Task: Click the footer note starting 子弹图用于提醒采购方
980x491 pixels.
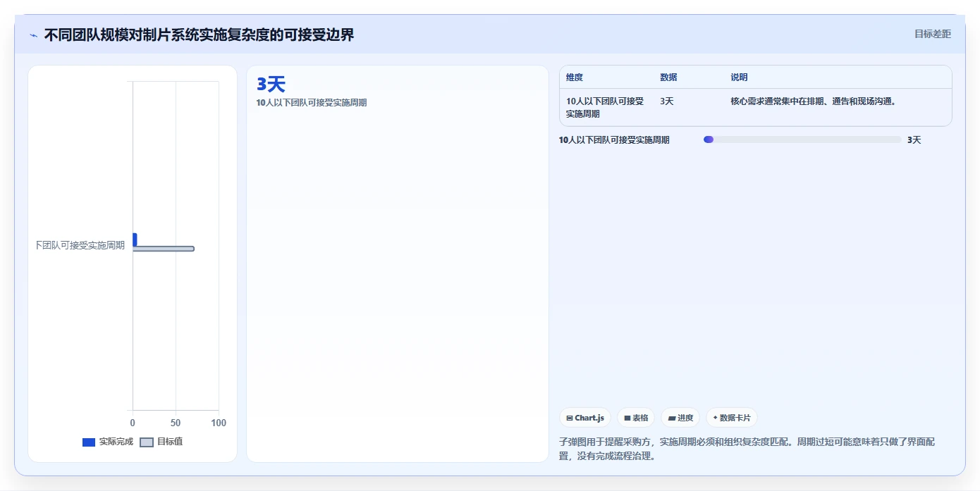Action: [747, 449]
